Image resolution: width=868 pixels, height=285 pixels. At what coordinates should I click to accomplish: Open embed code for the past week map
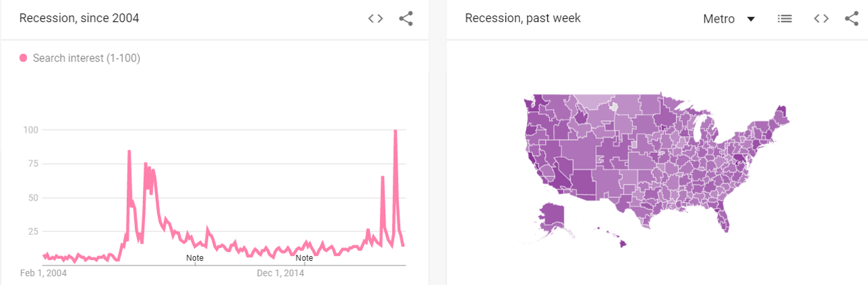[x=821, y=19]
